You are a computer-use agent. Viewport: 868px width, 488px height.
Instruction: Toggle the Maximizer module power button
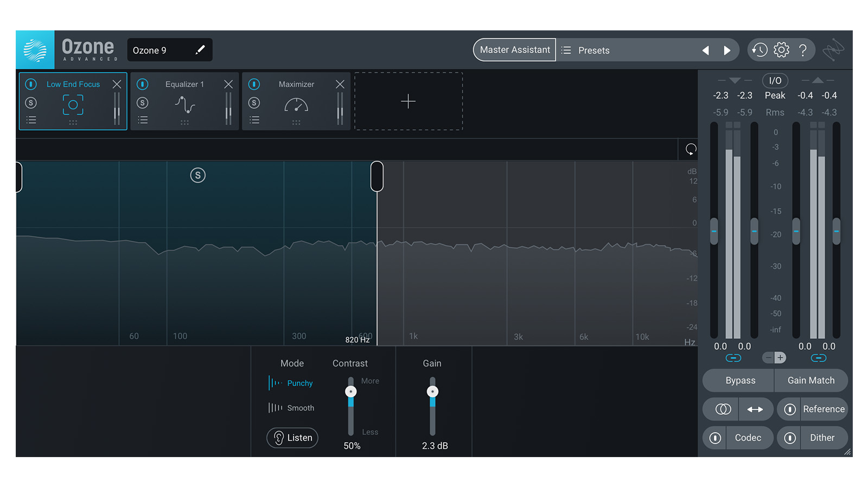(x=254, y=84)
